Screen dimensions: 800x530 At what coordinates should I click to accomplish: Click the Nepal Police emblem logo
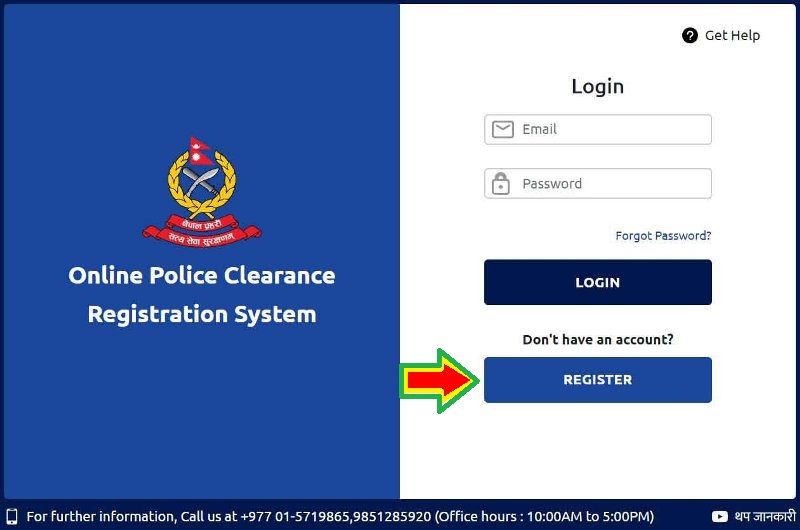point(202,193)
